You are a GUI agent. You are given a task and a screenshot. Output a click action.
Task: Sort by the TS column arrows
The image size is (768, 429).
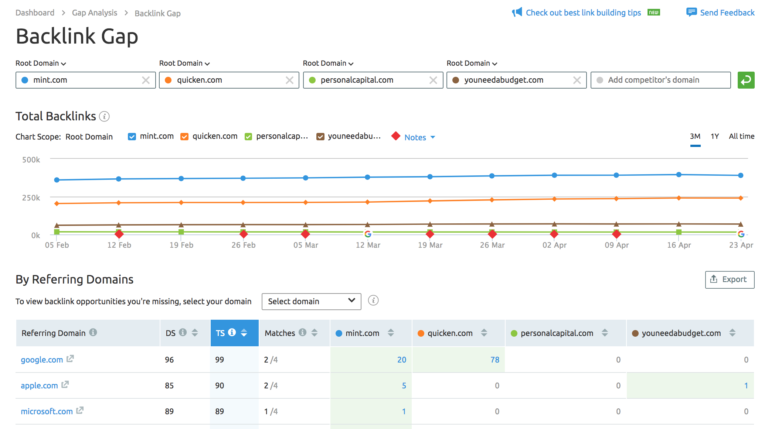(x=243, y=333)
